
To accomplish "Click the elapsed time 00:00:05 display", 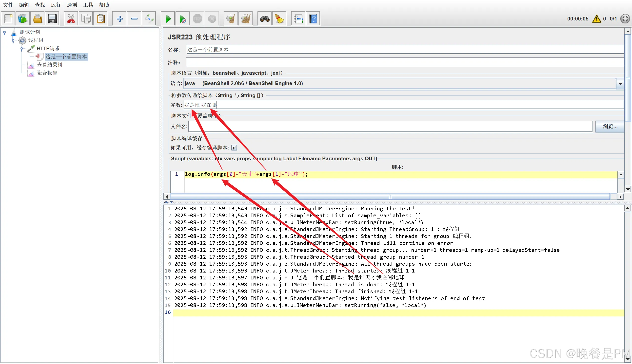I will 578,19.
